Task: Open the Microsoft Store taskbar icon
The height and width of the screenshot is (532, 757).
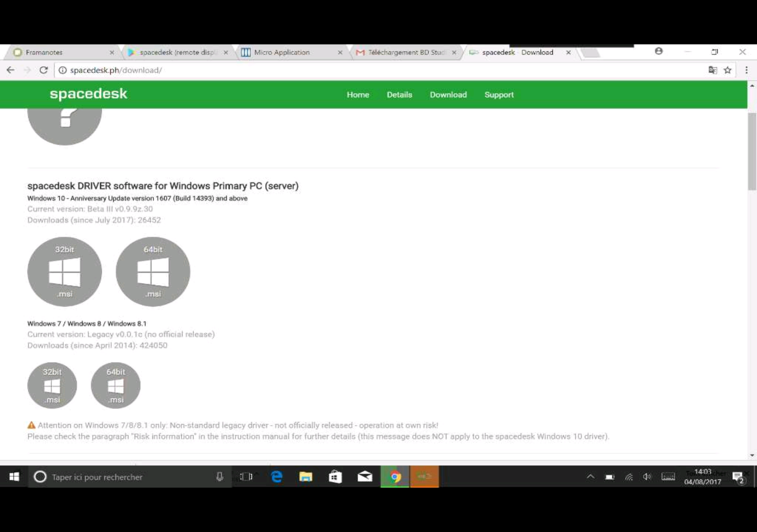Action: 335,477
